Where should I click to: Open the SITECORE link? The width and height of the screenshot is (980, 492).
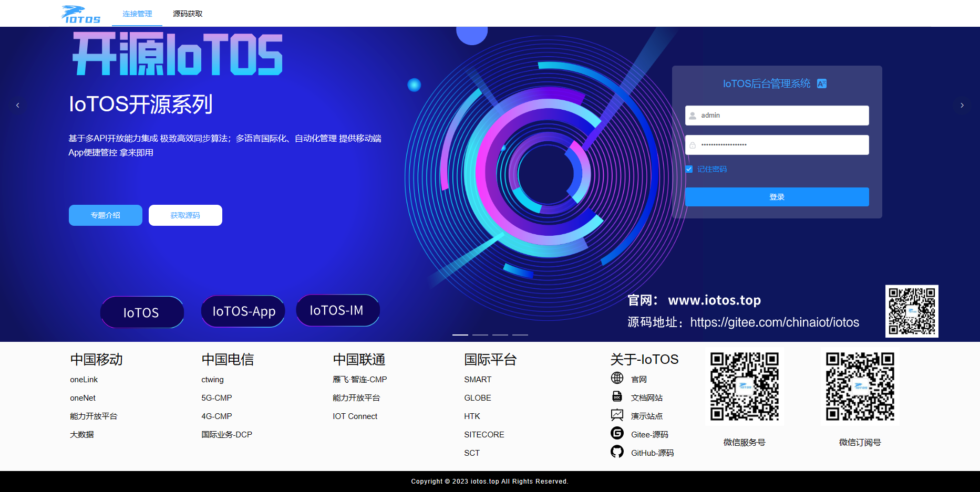click(484, 435)
